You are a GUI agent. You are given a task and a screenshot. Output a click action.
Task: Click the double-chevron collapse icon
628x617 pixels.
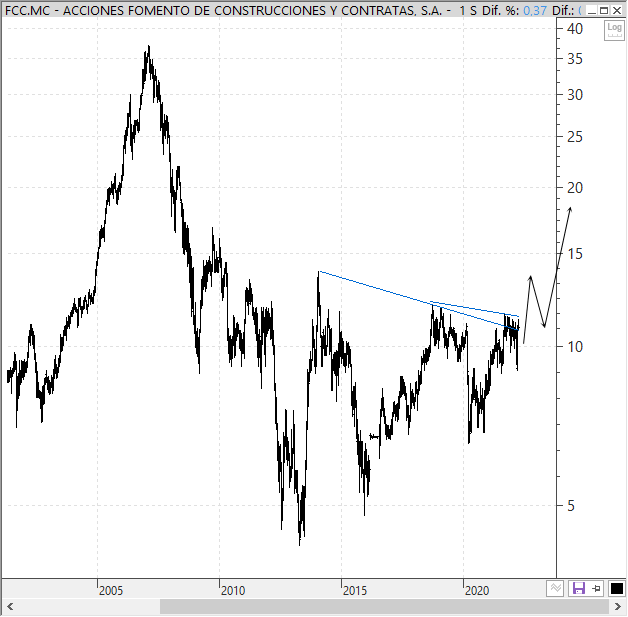555,588
